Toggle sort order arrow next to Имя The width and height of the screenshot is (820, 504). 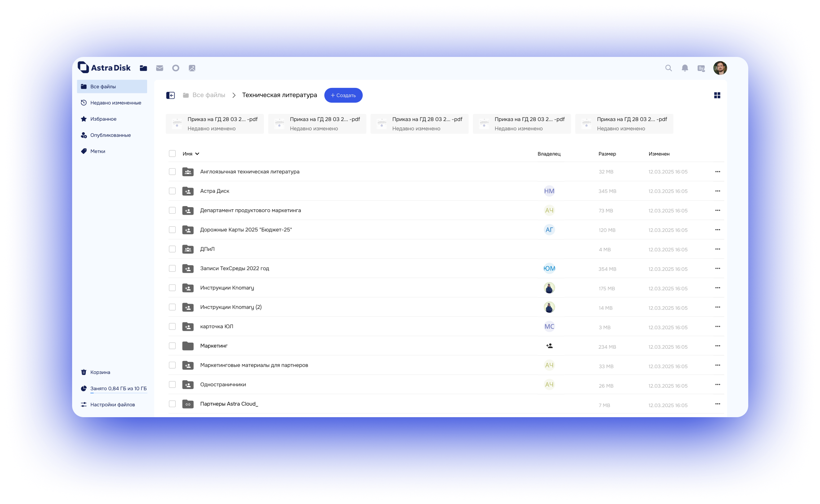[x=197, y=154]
